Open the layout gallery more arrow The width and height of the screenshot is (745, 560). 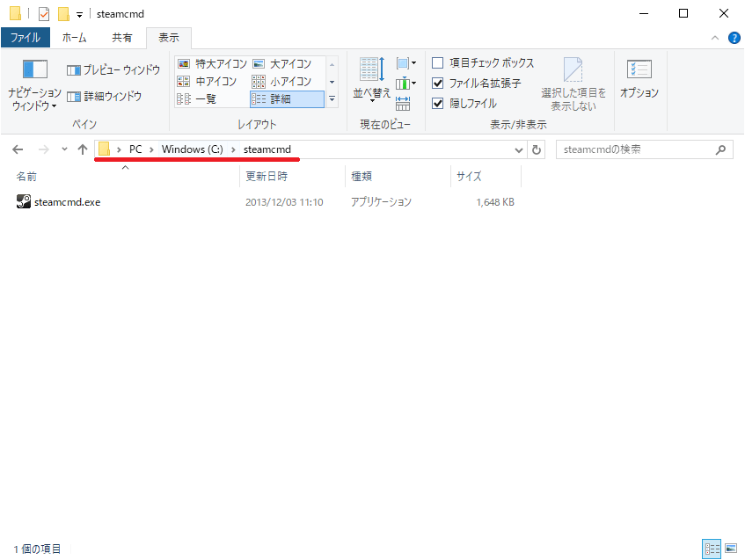pyautogui.click(x=332, y=98)
